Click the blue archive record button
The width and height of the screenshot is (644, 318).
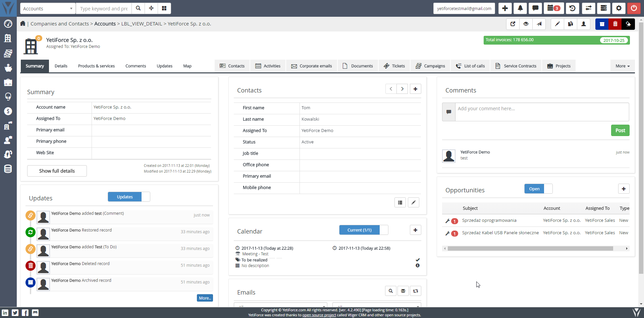(602, 24)
